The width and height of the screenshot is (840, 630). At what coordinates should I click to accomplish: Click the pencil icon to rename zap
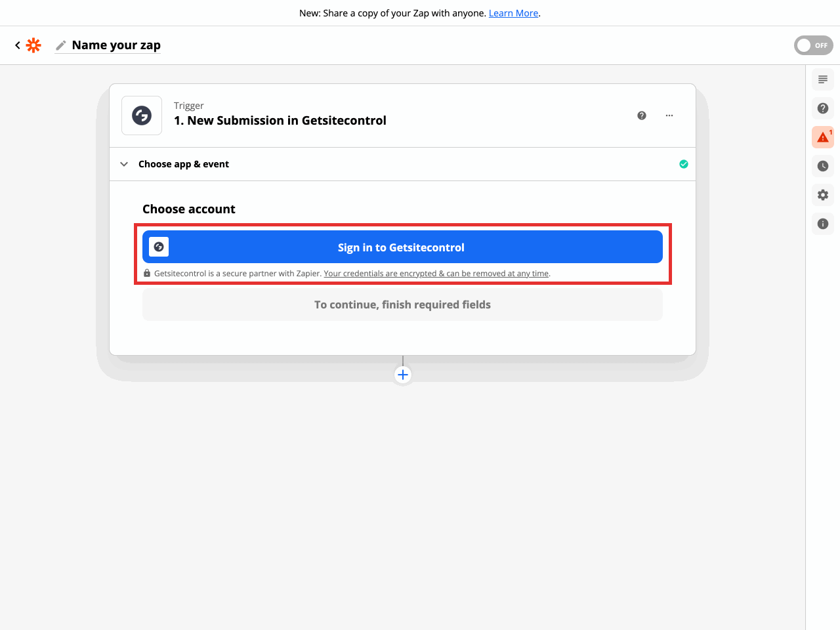[61, 45]
